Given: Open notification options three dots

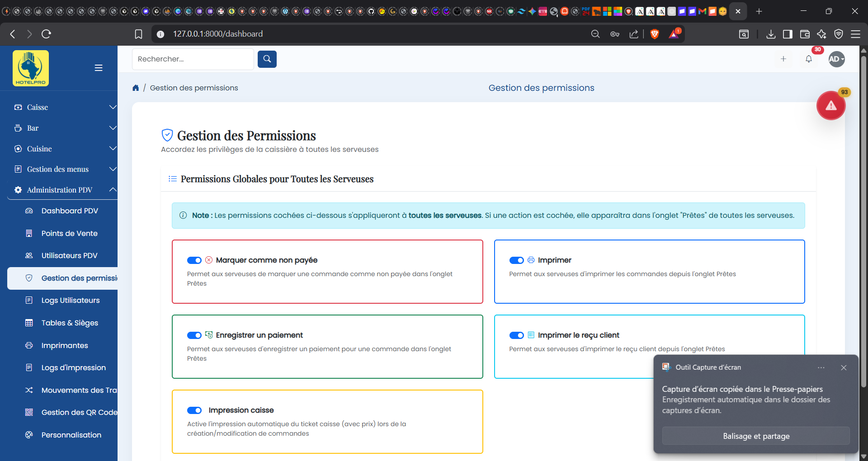Looking at the screenshot, I should pos(821,367).
